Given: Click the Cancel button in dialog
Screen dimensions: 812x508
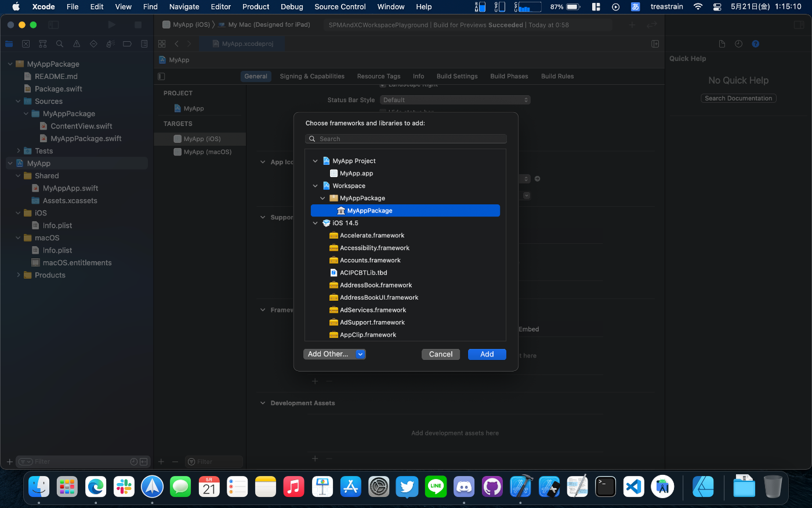Looking at the screenshot, I should tap(441, 354).
